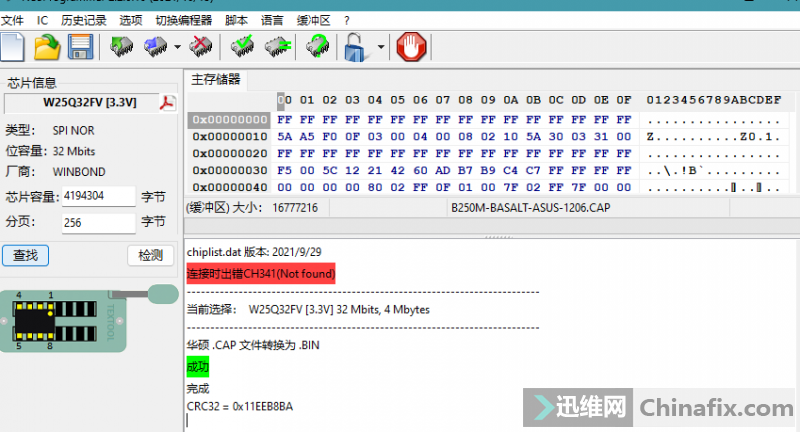Click the SPI NOR type value
Screen dimensions: 800x432
point(73,131)
